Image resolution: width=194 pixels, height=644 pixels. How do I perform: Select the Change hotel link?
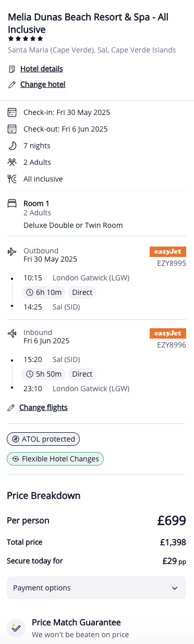coord(43,84)
